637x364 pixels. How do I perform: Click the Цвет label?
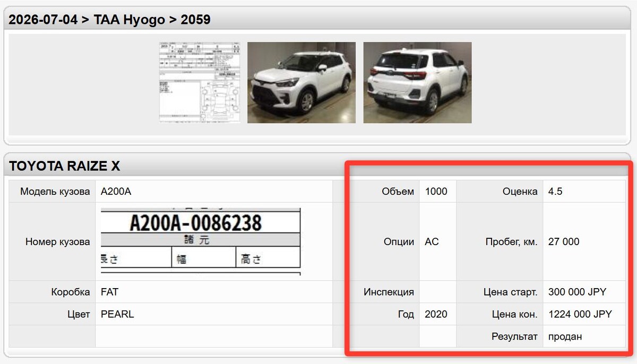78,314
